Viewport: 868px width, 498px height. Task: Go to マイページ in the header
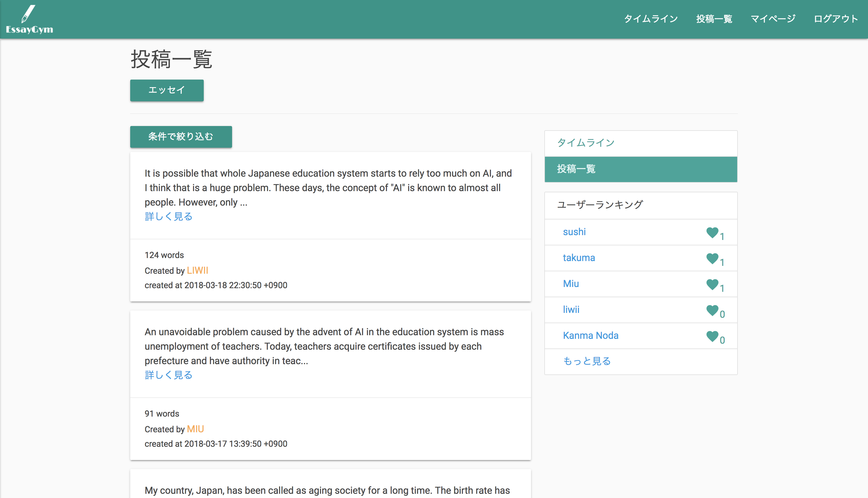click(773, 19)
